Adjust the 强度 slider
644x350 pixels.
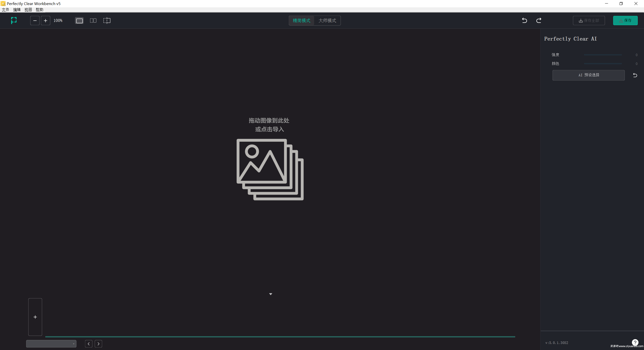pos(603,55)
